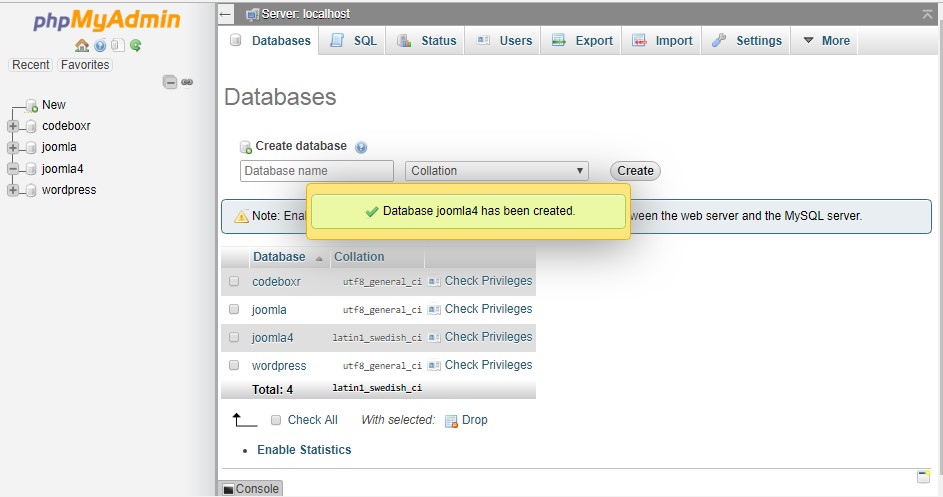Image resolution: width=943 pixels, height=497 pixels.
Task: Collapse all navigation tree items icon
Action: pyautogui.click(x=170, y=82)
